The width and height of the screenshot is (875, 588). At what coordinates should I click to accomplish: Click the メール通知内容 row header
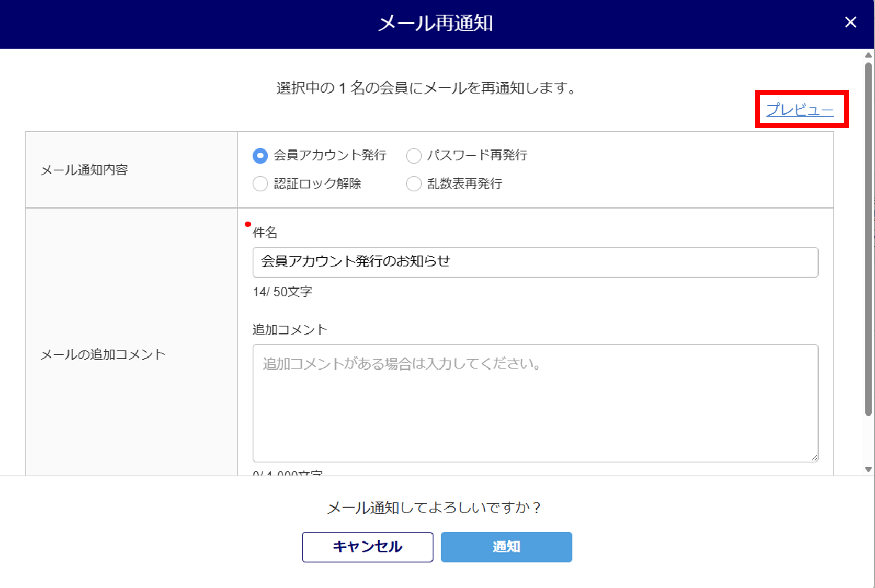84,170
